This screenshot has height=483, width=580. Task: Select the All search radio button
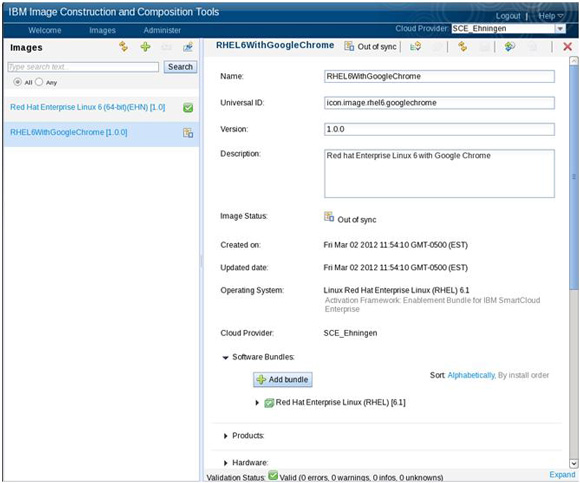[x=17, y=82]
